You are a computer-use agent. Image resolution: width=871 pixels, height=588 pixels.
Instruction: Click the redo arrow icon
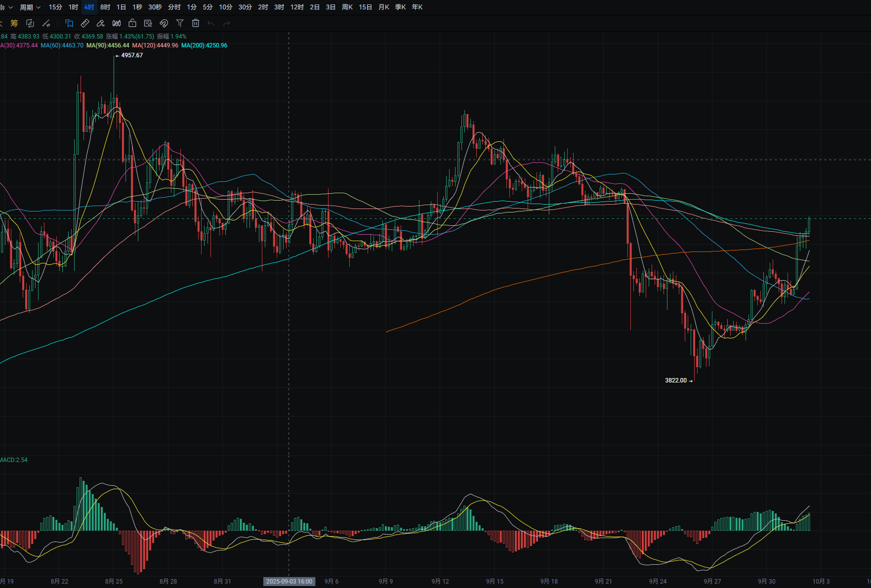pos(227,23)
